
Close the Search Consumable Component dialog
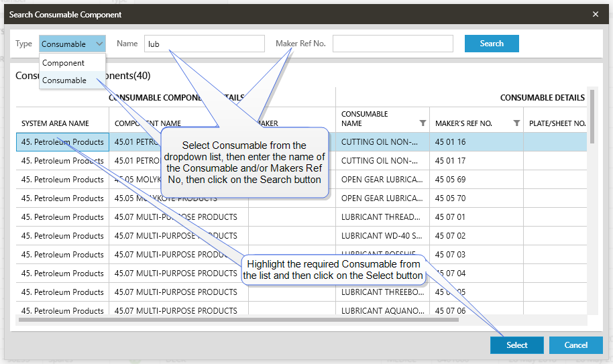point(596,14)
